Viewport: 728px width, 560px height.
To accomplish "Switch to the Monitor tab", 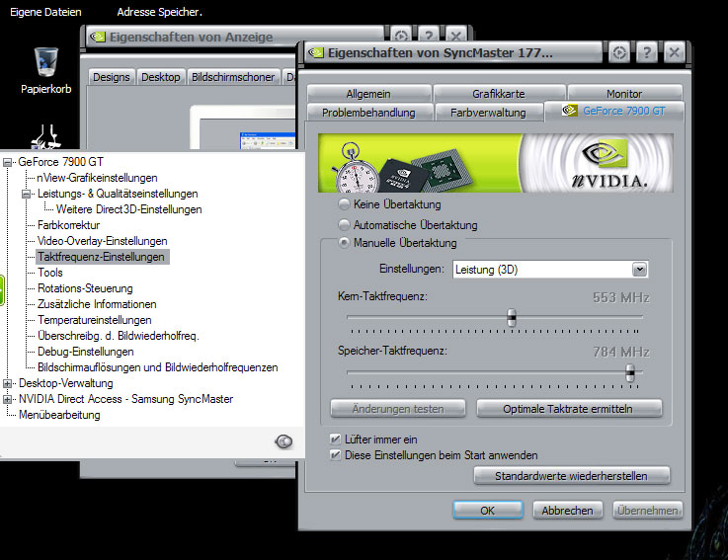I will (624, 94).
